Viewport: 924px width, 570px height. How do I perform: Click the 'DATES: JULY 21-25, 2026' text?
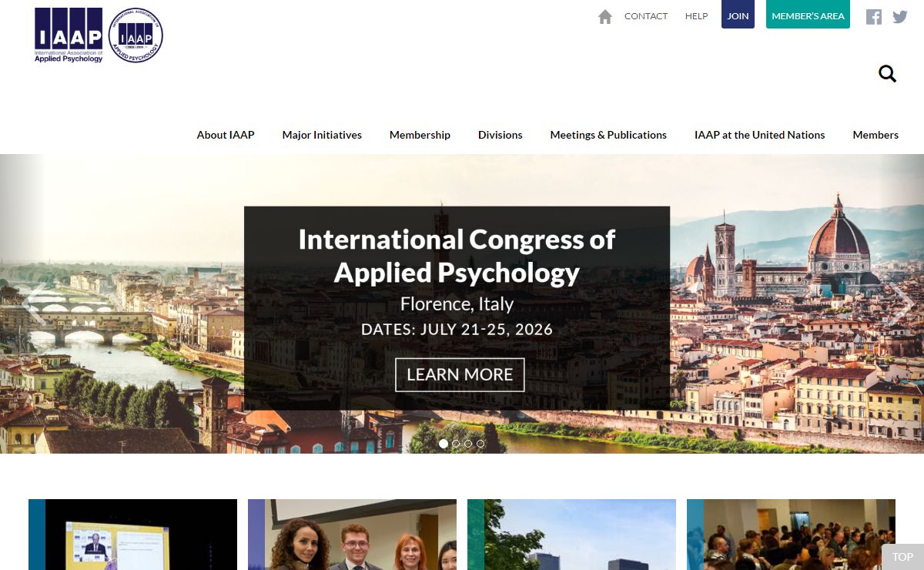(457, 330)
